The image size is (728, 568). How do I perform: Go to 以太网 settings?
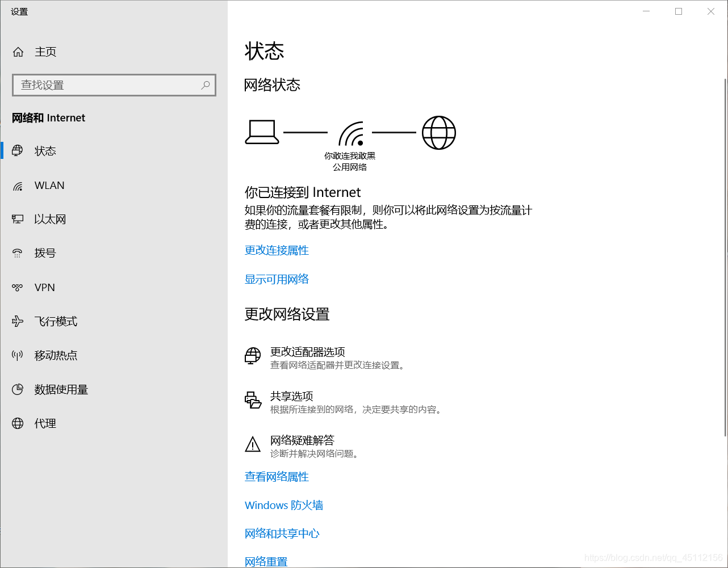pyautogui.click(x=114, y=219)
